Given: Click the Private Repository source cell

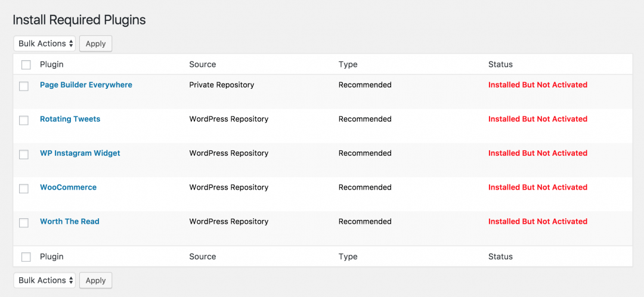Looking at the screenshot, I should point(221,85).
